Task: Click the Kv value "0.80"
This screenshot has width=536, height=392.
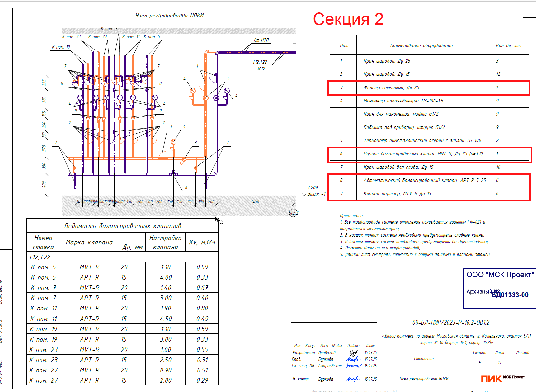Action: click(x=202, y=308)
